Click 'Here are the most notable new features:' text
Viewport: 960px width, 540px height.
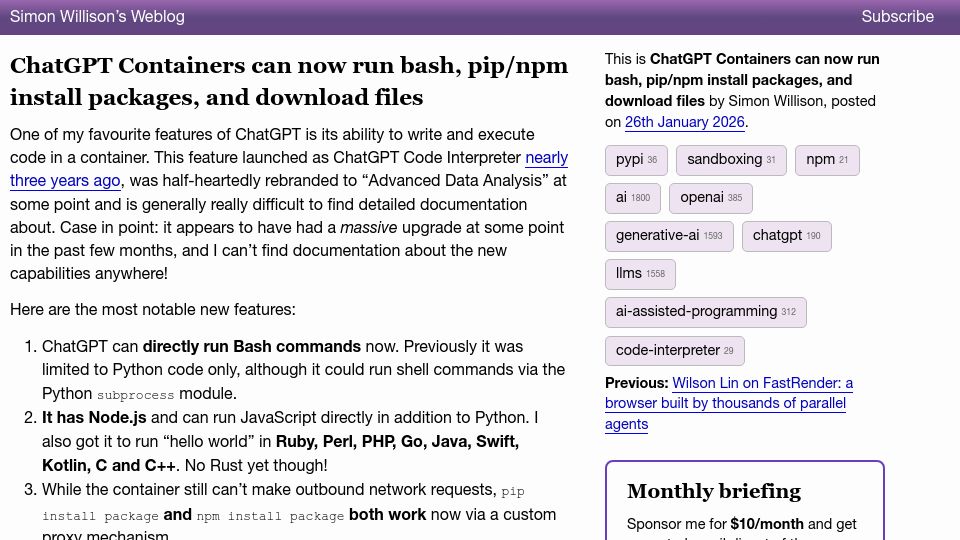click(152, 310)
